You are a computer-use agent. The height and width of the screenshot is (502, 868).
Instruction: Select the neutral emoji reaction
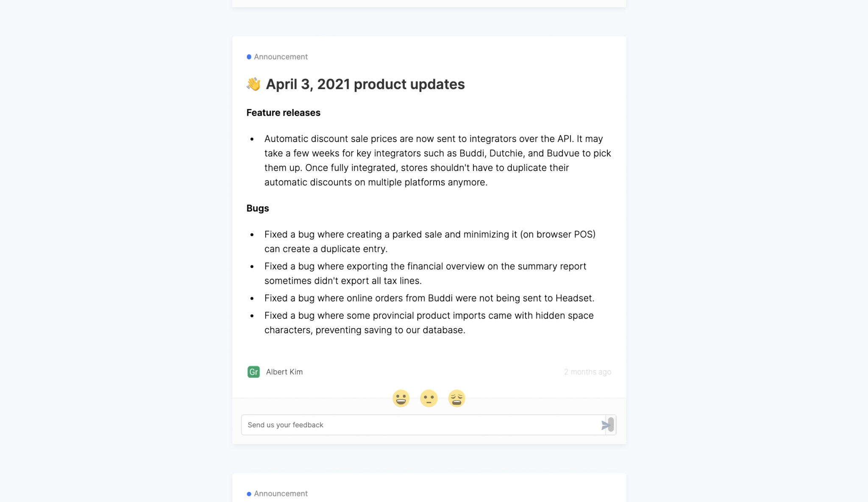tap(429, 398)
